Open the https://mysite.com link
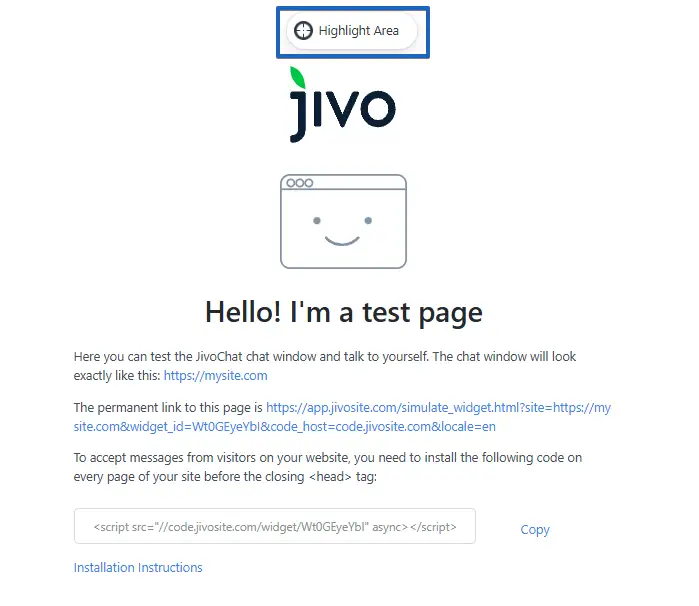Image resolution: width=699 pixels, height=606 pixels. (x=216, y=376)
